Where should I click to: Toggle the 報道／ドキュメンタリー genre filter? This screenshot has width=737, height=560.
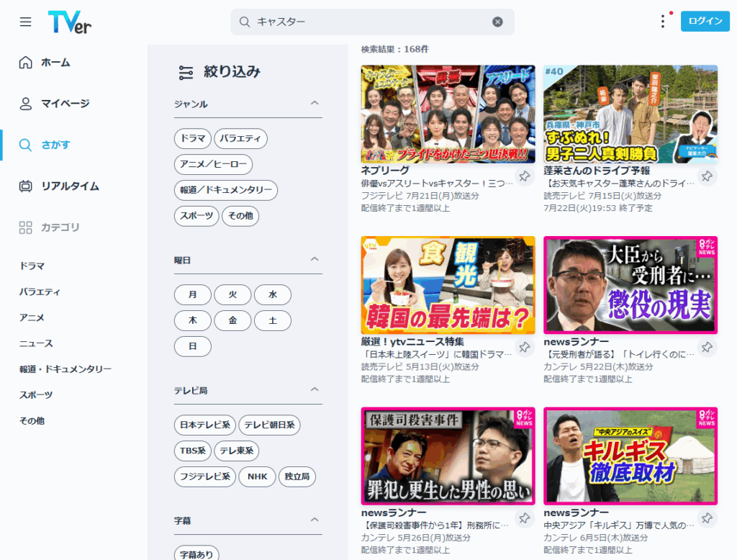coord(226,190)
